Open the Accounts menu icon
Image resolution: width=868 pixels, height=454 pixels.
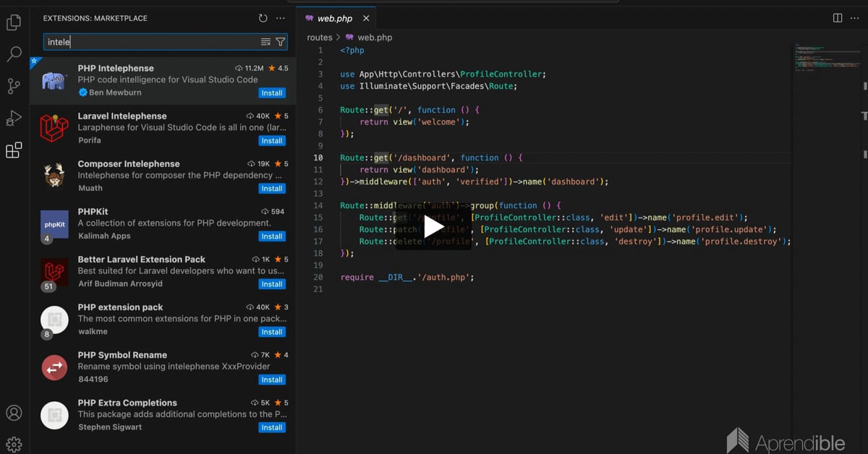(x=14, y=413)
